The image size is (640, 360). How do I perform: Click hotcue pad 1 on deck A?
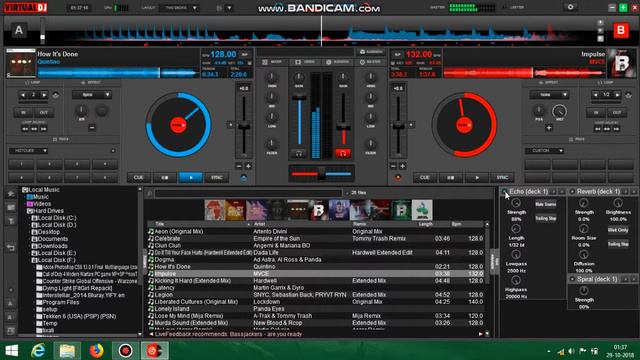tap(22, 164)
